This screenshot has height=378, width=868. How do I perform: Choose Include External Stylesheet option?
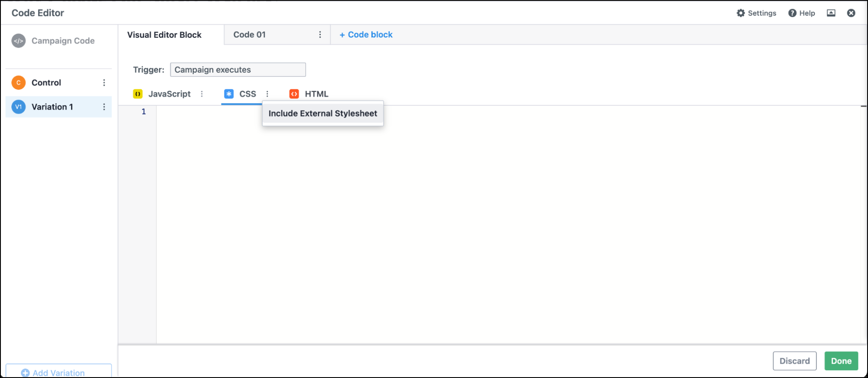coord(323,114)
